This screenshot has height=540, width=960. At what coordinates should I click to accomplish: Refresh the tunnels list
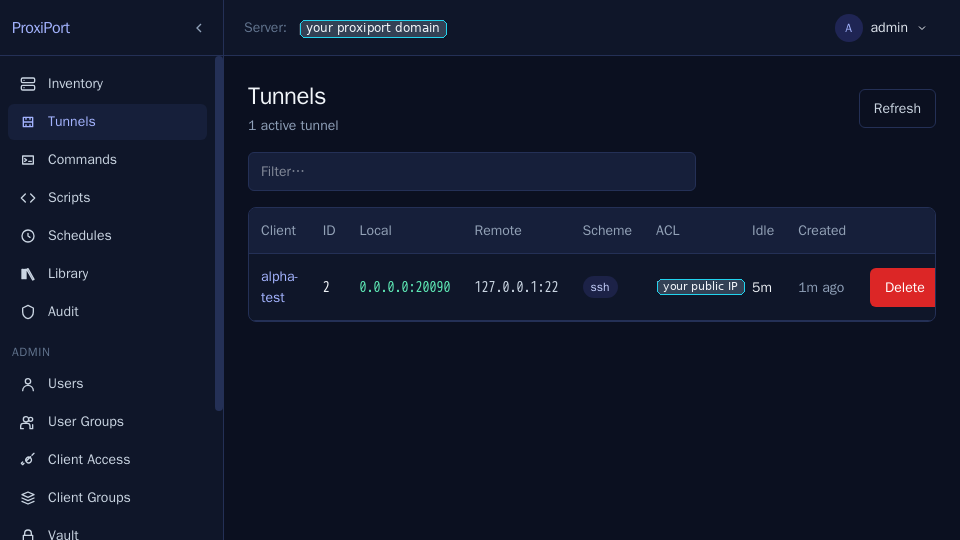(897, 108)
